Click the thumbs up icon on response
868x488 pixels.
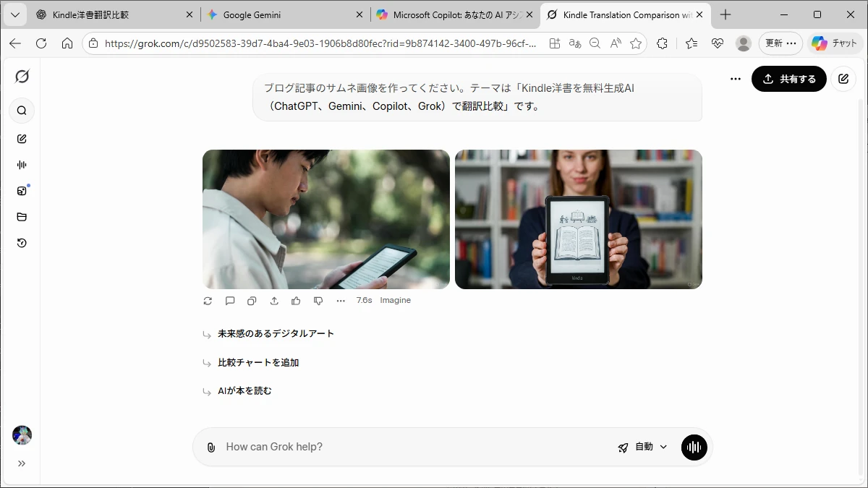coord(296,301)
